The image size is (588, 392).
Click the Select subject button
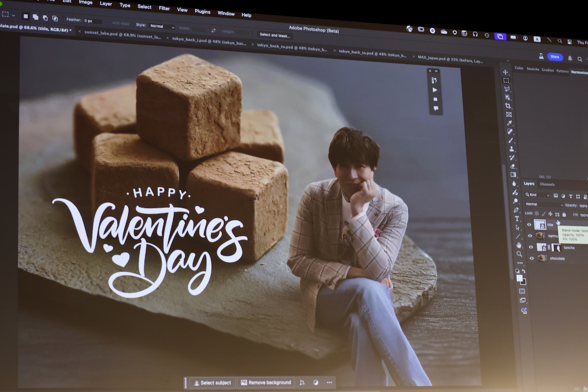click(x=213, y=382)
